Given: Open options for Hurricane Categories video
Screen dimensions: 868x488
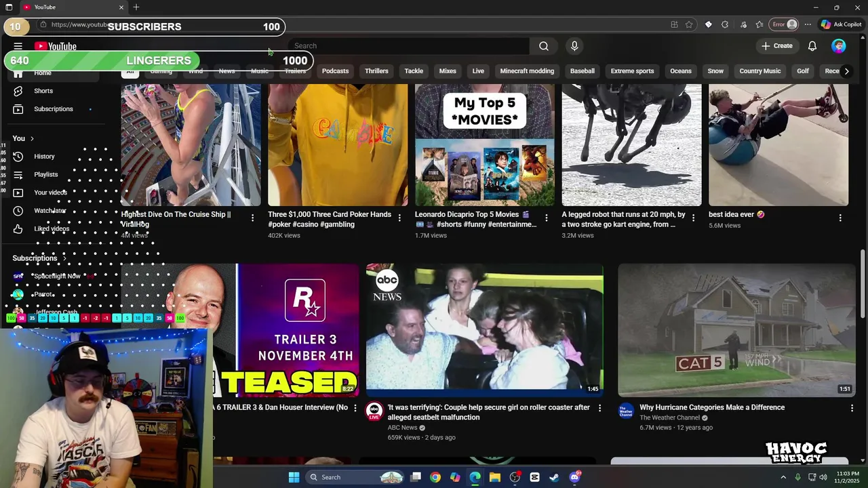Looking at the screenshot, I should point(852,408).
